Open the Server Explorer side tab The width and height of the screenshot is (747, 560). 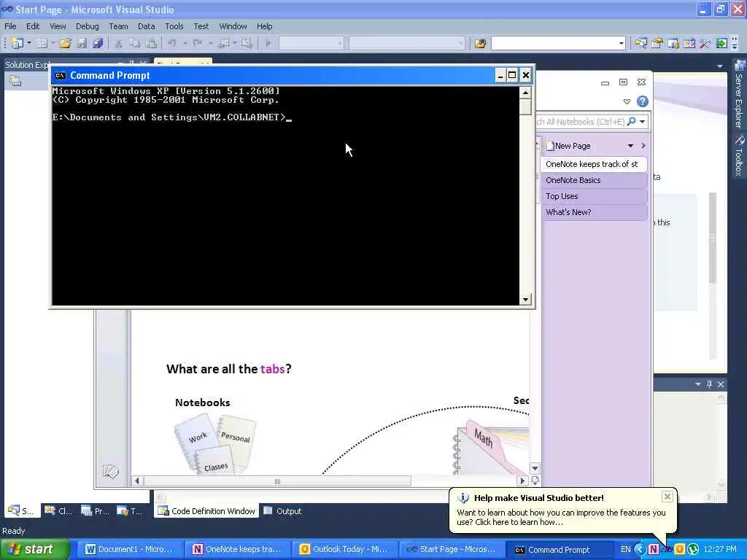click(739, 94)
